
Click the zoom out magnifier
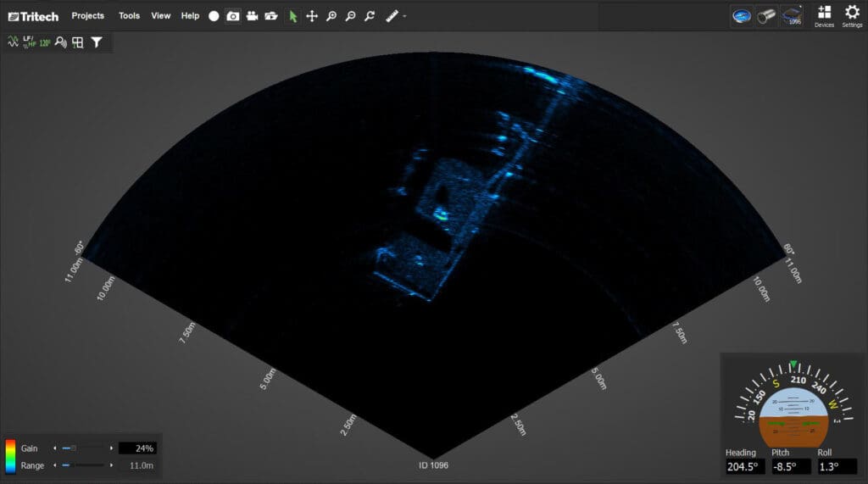tap(350, 16)
